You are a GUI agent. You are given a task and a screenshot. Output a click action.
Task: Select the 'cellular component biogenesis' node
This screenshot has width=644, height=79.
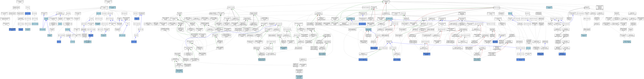pyautogui.click(x=442, y=19)
